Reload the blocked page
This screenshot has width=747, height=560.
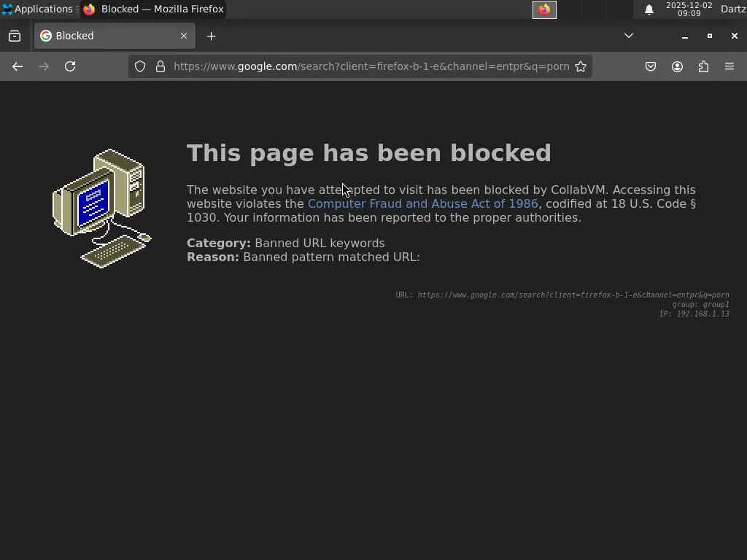[70, 66]
